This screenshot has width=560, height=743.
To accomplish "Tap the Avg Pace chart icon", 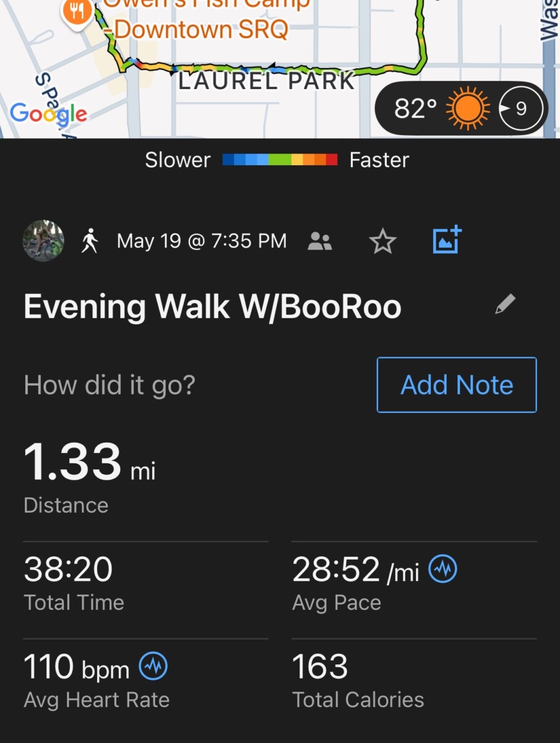I will 443,569.
